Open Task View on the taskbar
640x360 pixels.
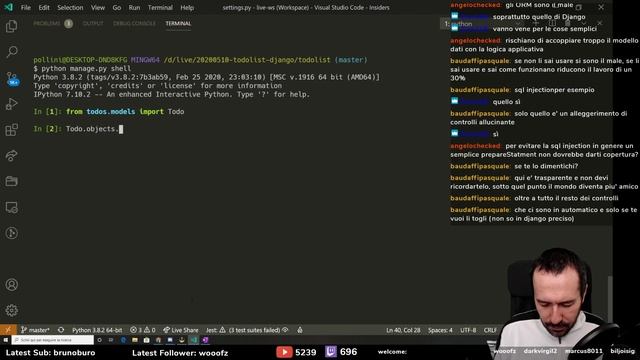pyautogui.click(x=111, y=340)
